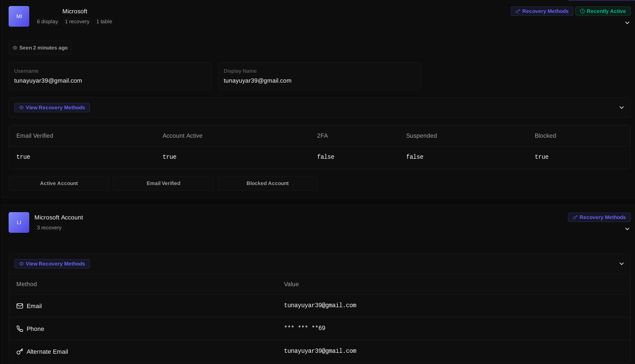This screenshot has width=635, height=364.
Task: Click the false value under Suspended
Action: point(415,157)
